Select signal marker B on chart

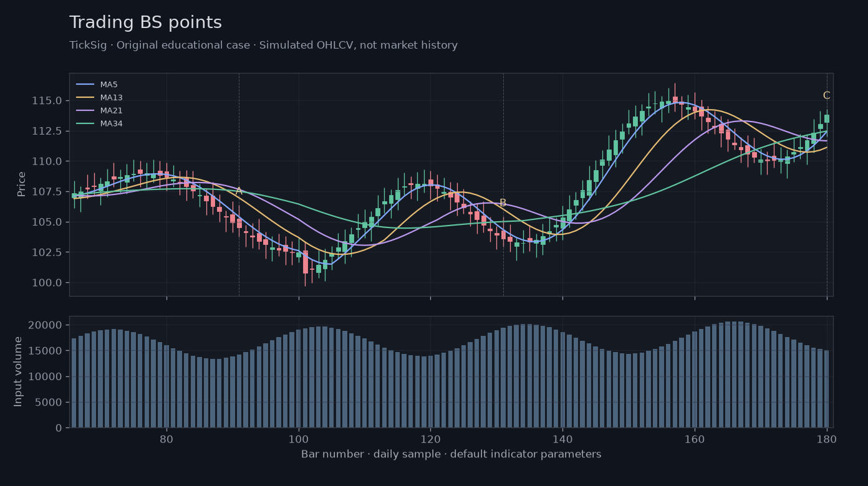coord(503,203)
